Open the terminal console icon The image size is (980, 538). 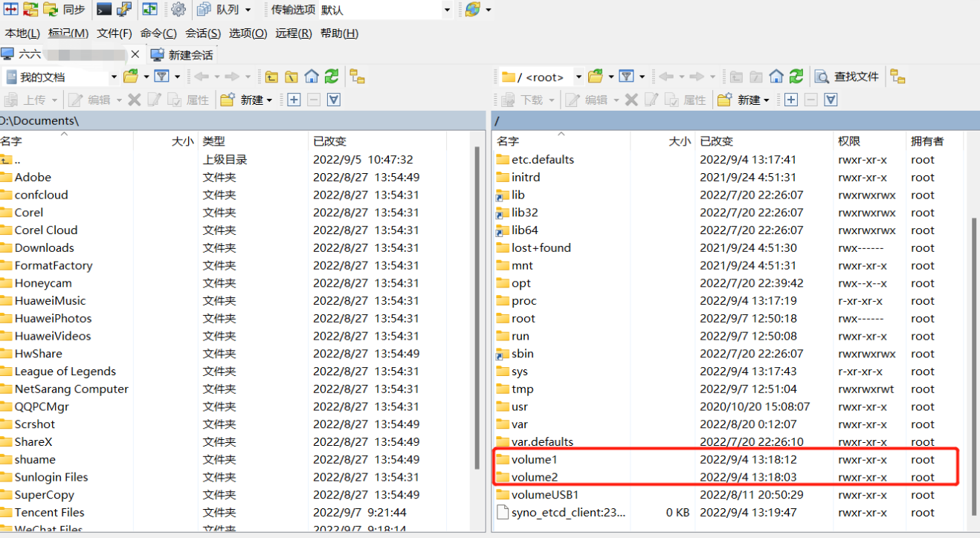coord(104,10)
